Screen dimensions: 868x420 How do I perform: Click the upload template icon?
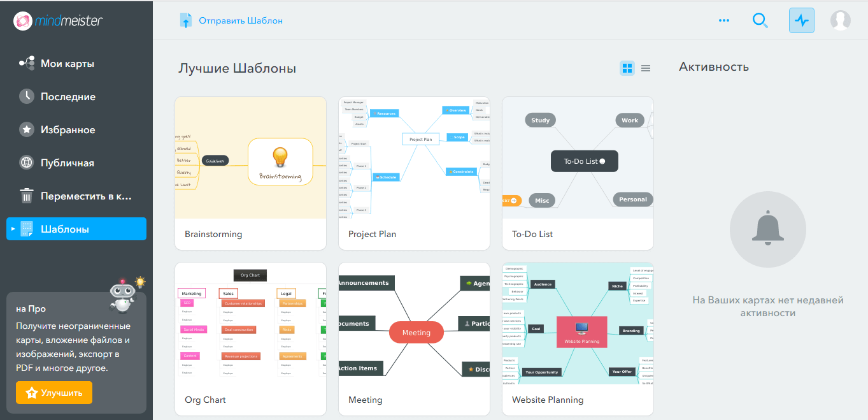click(x=185, y=20)
